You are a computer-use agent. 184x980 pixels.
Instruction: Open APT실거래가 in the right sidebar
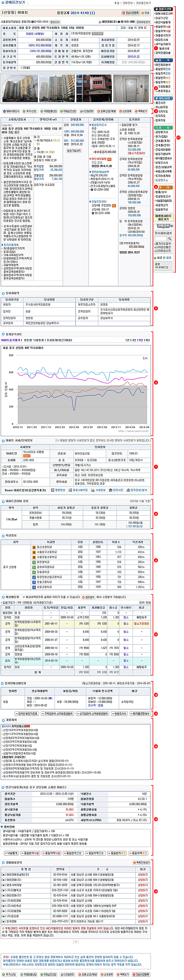[162, 44]
